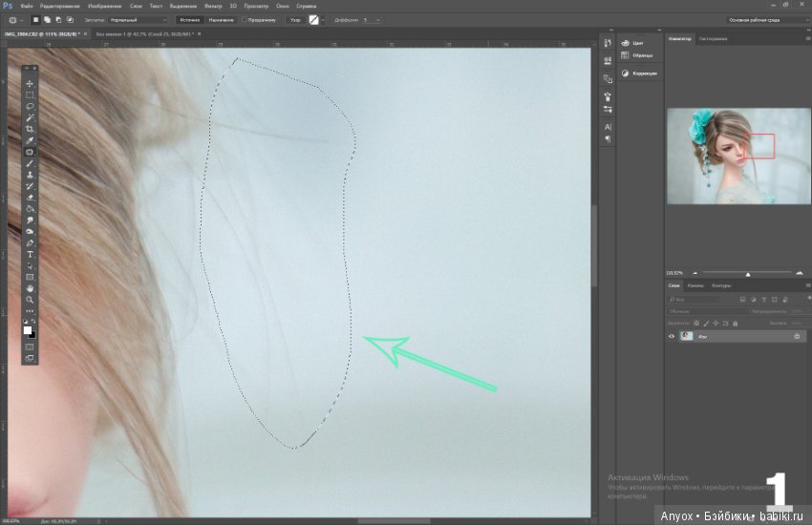Open the Диффузия value dropdown
Viewport: 812px width, 525px height.
tap(378, 20)
